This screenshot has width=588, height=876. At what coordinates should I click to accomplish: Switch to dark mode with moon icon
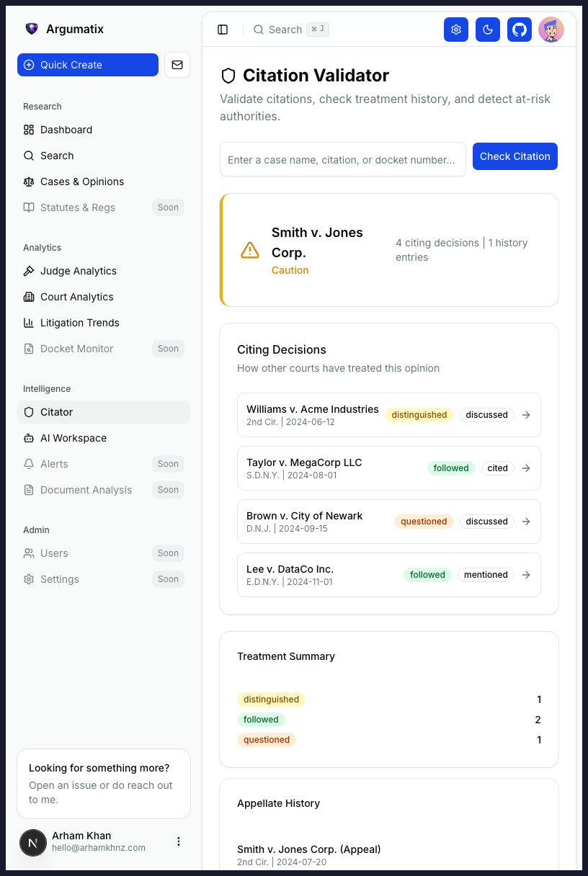tap(487, 30)
